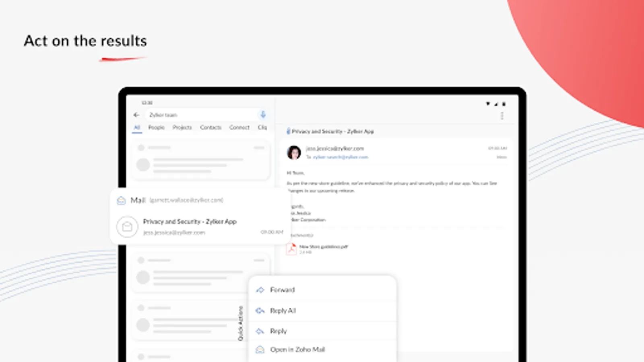The width and height of the screenshot is (644, 362).
Task: Click sender email jess.jessica@zylker.com in header
Action: (x=334, y=148)
